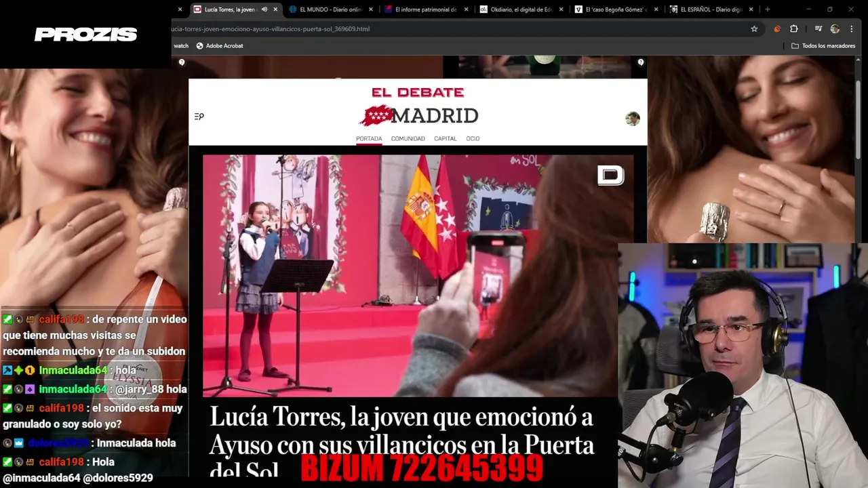Open the Adobe Acrobat bookmark
The image size is (868, 488).
click(220, 45)
